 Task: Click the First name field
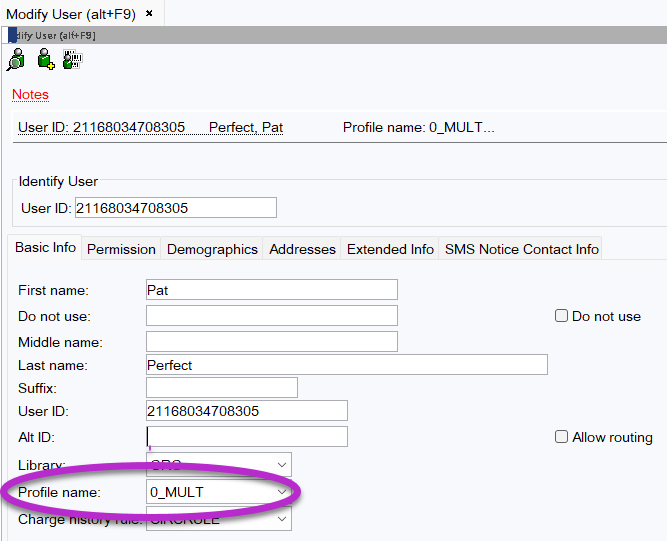click(271, 290)
